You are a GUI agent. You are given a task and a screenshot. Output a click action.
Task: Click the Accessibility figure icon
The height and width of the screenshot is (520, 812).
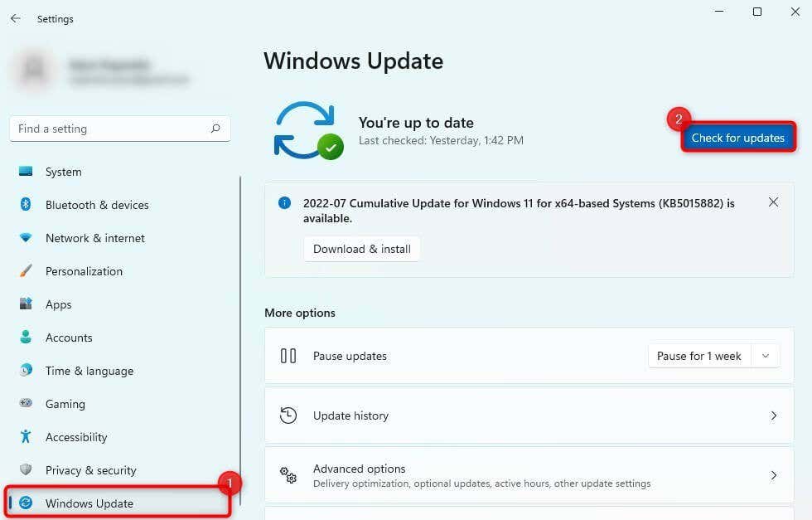click(26, 436)
